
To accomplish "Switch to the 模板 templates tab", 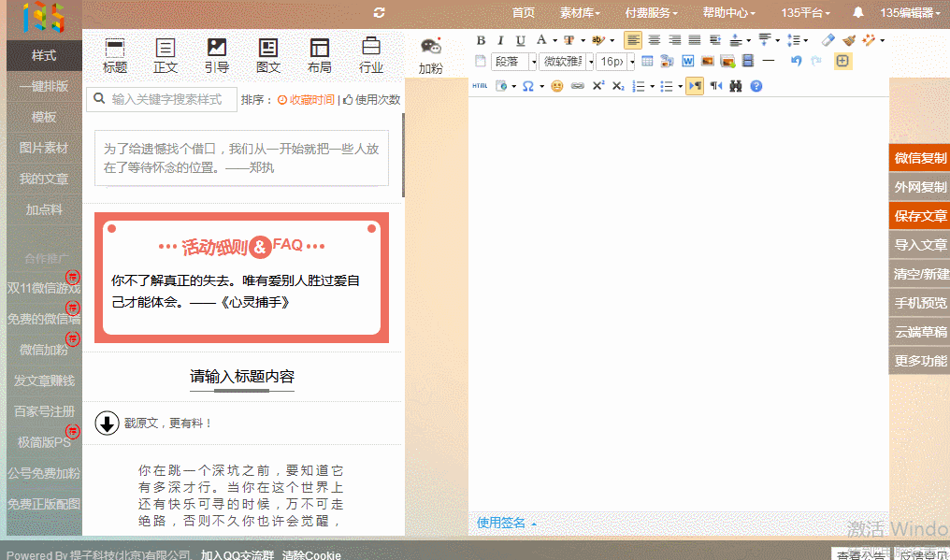I will click(44, 117).
